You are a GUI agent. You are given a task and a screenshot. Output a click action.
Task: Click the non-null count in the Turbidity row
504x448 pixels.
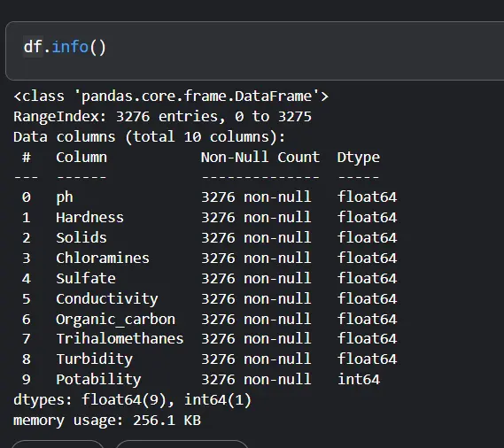256,359
